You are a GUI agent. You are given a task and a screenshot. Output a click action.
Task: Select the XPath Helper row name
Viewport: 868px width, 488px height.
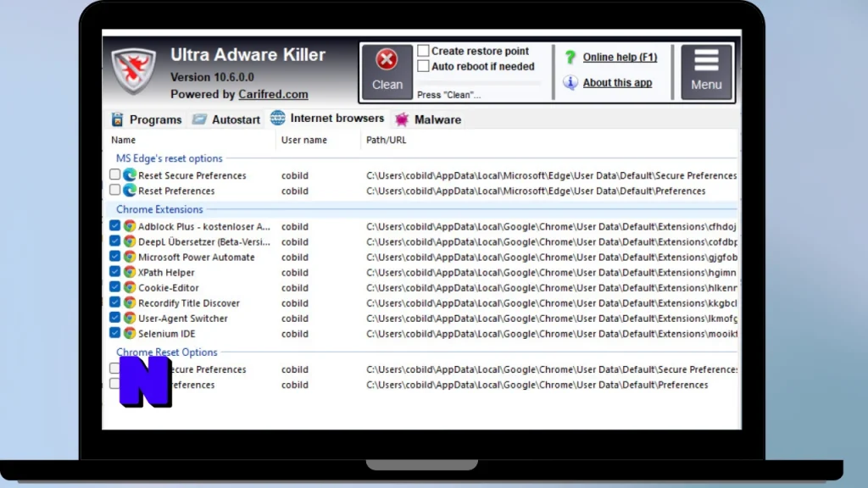166,272
